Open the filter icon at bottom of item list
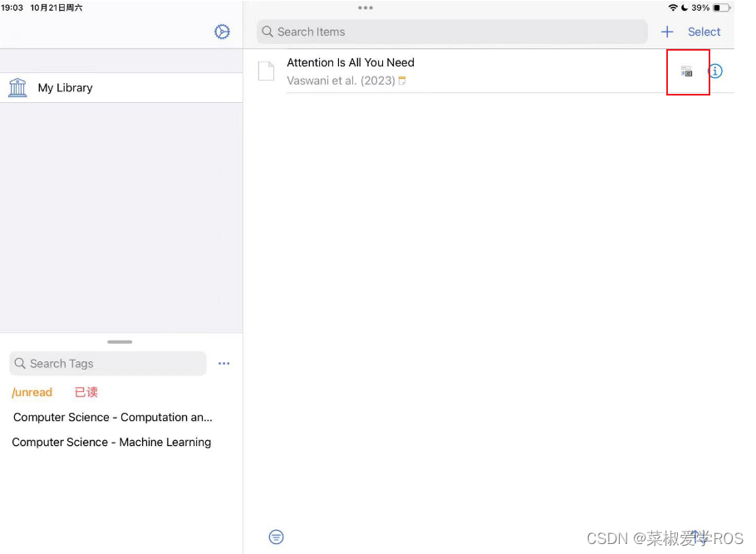Screen dimensions: 756x554 coord(277,537)
